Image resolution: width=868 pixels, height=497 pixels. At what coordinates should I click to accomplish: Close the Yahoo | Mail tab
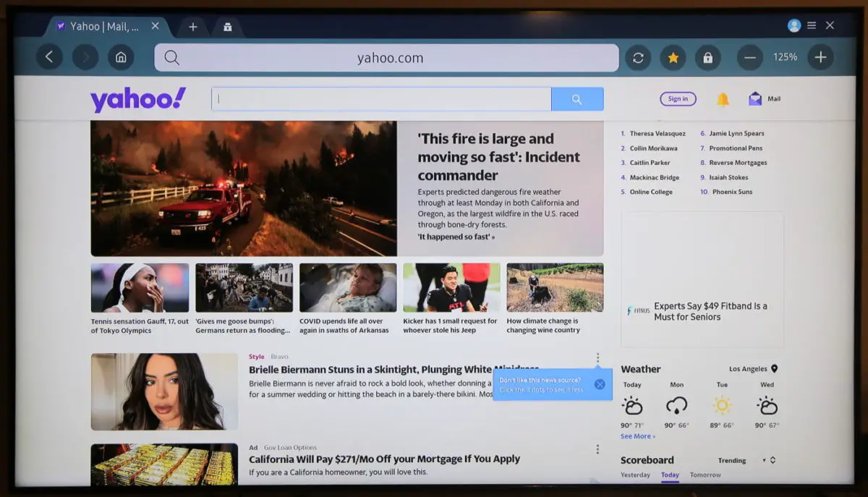155,26
